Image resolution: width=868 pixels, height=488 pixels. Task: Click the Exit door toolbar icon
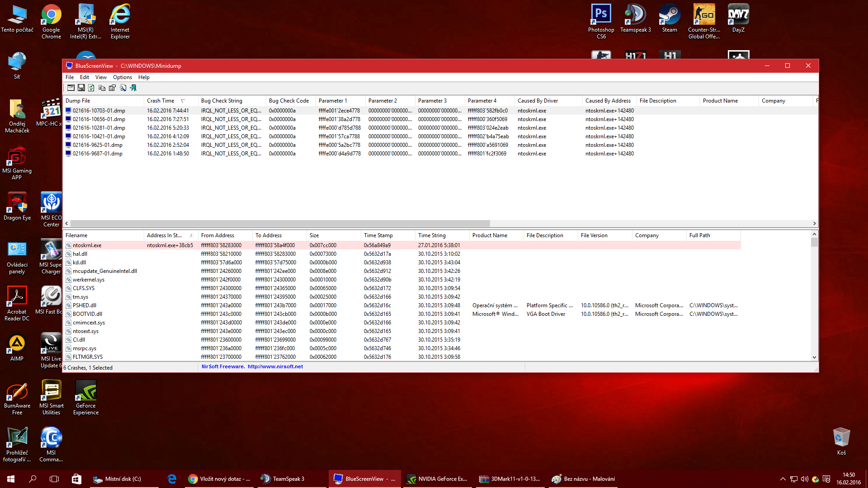pos(133,88)
